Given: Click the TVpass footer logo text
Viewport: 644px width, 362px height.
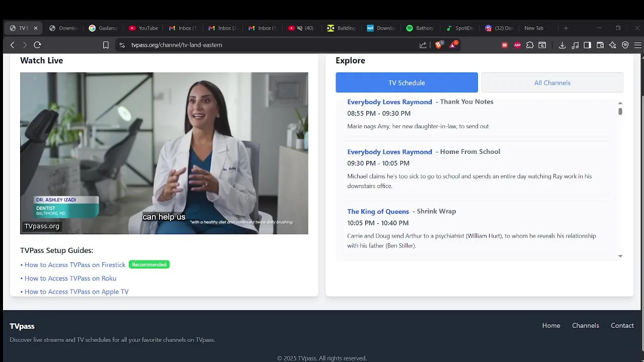Looking at the screenshot, I should [22, 326].
